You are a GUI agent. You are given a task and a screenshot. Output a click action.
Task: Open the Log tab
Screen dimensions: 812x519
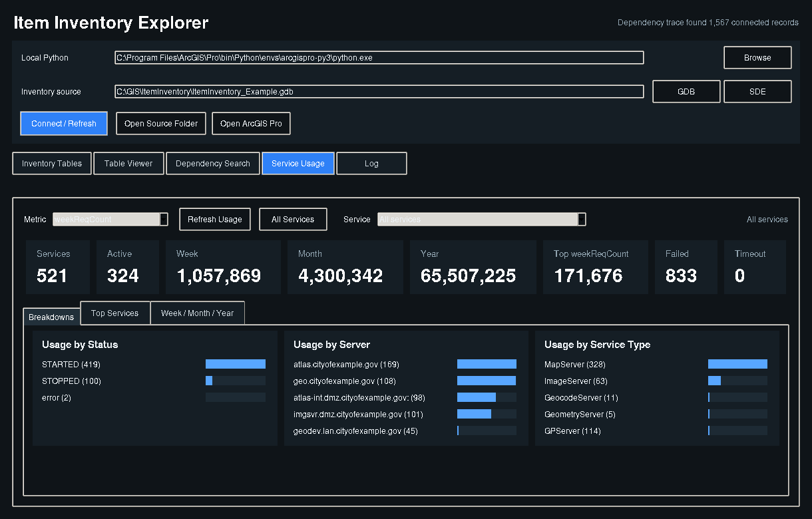click(371, 164)
